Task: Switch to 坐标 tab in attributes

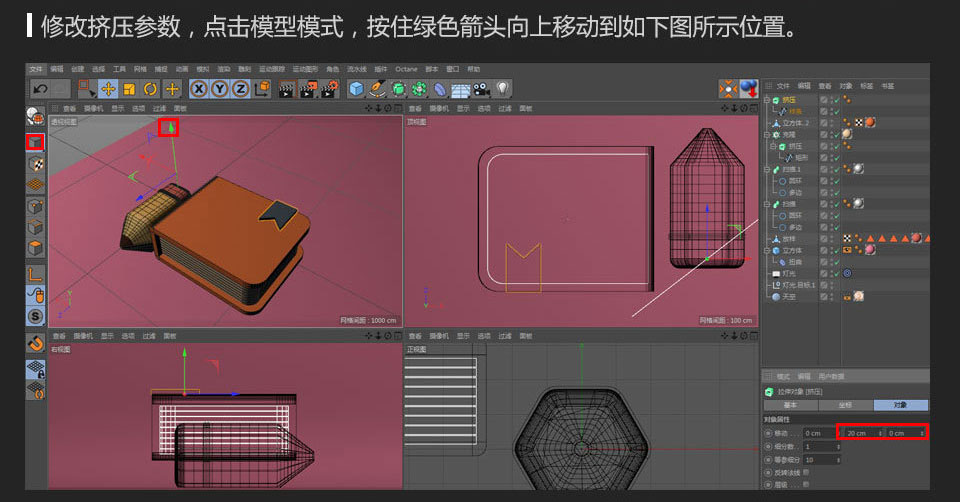Action: 846,405
